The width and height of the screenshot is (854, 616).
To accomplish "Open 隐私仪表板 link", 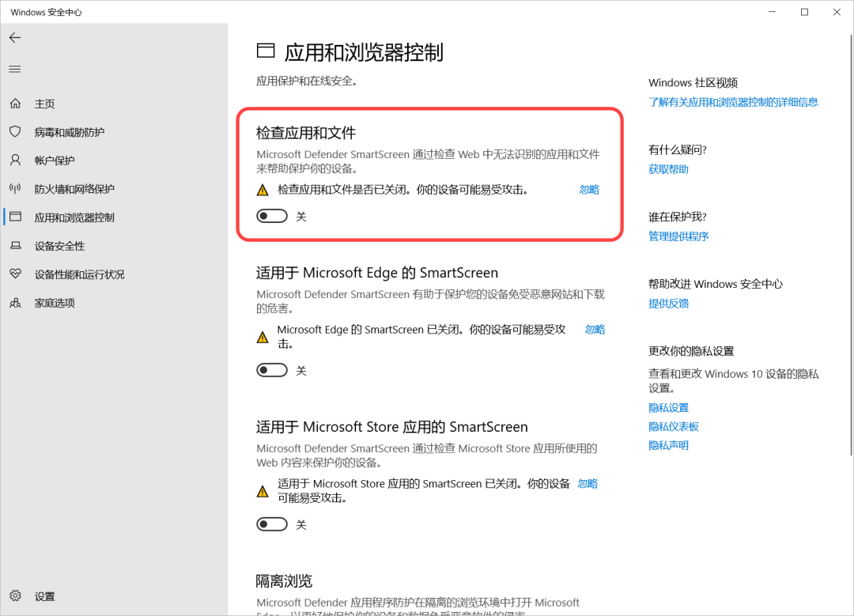I will (x=673, y=426).
